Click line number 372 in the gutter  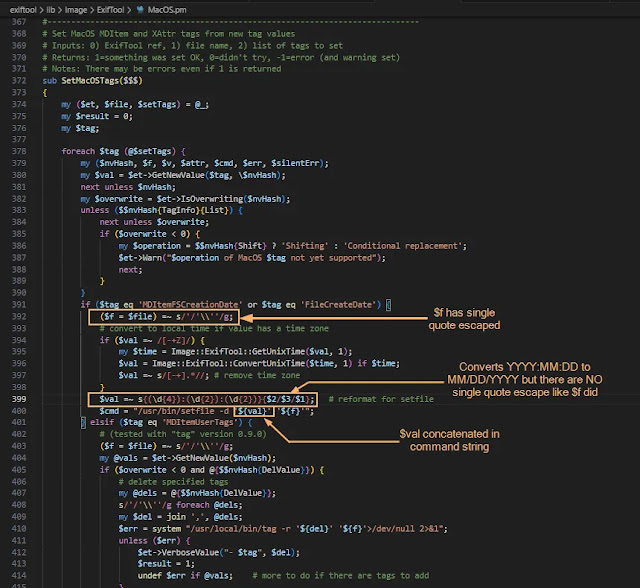click(19, 81)
